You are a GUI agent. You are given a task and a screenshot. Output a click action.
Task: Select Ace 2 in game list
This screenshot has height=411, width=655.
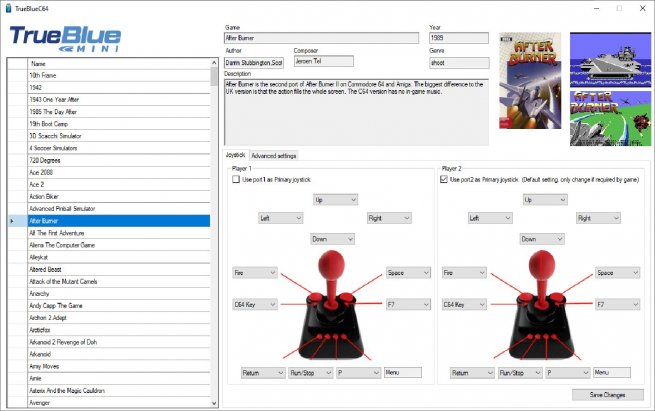point(119,185)
